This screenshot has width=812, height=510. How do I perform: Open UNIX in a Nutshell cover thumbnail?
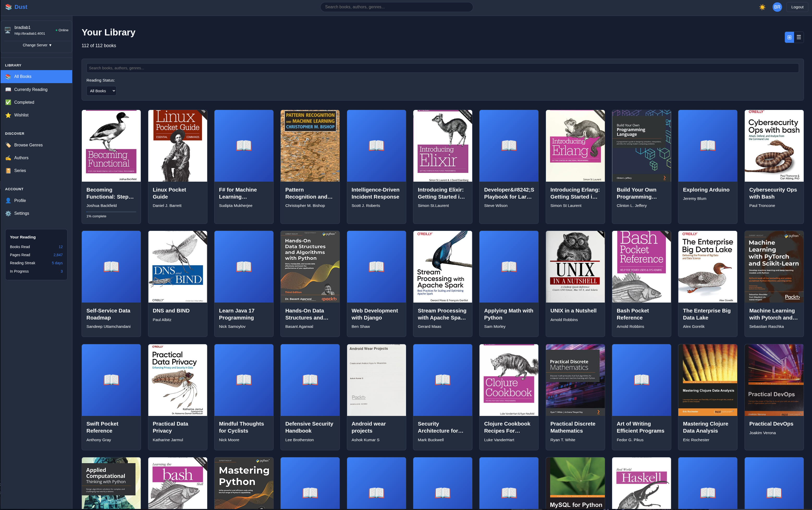575,267
